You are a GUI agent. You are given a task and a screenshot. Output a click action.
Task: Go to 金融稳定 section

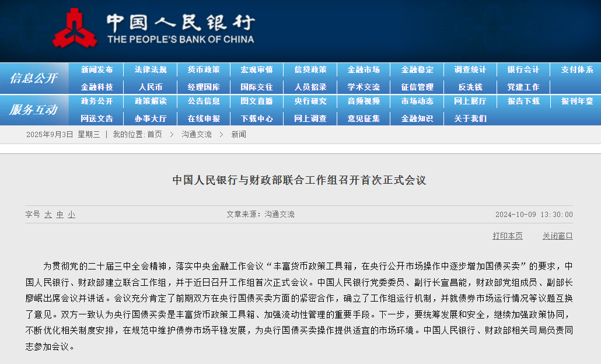(x=417, y=70)
